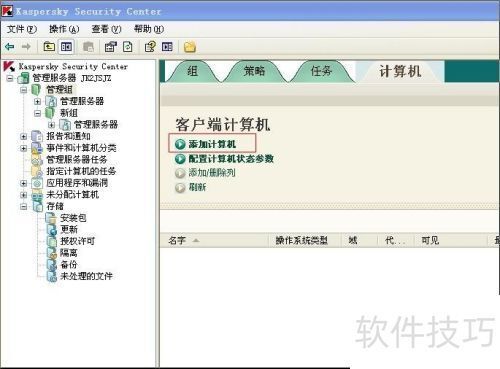Open the 操作(A) menu

[64, 29]
